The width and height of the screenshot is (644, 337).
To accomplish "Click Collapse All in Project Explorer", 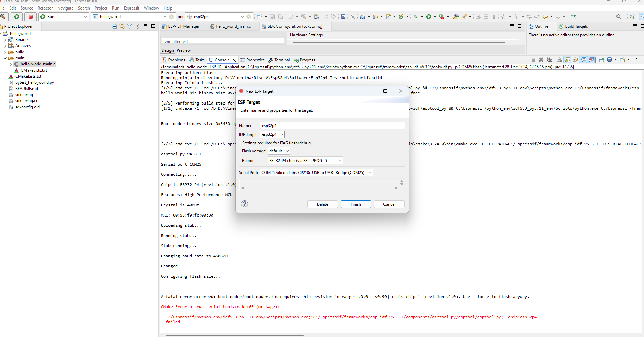I will (114, 26).
